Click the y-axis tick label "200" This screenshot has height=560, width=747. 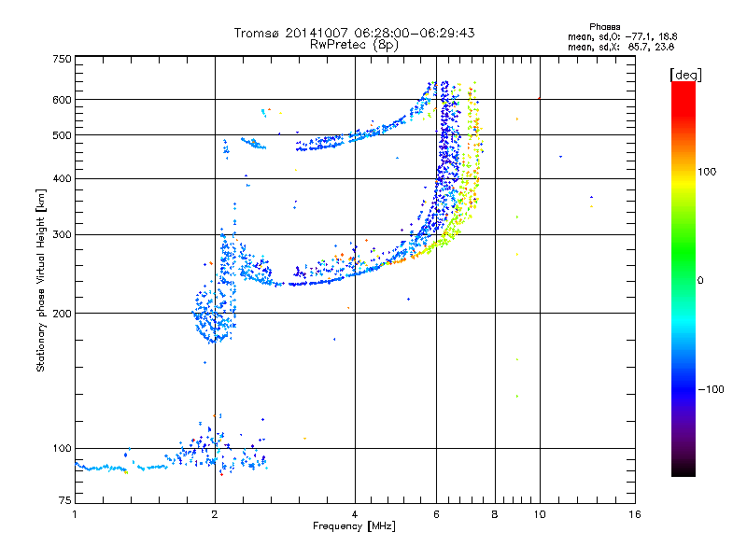[x=62, y=314]
